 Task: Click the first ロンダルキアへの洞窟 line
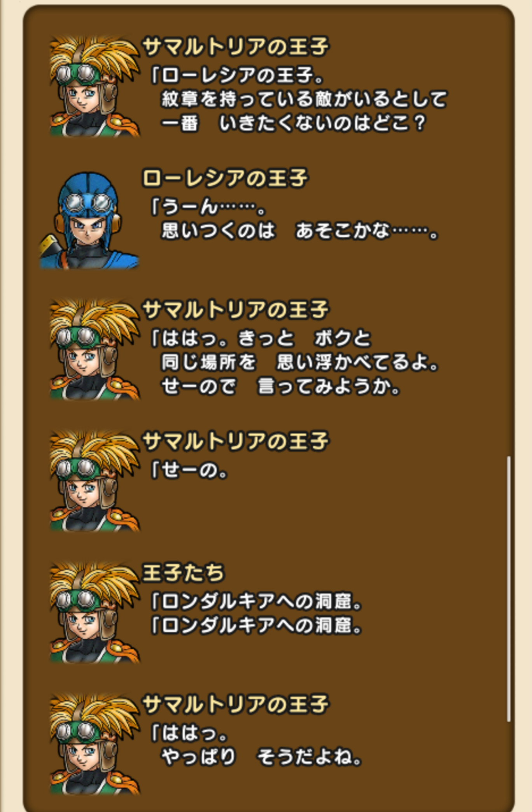click(256, 602)
